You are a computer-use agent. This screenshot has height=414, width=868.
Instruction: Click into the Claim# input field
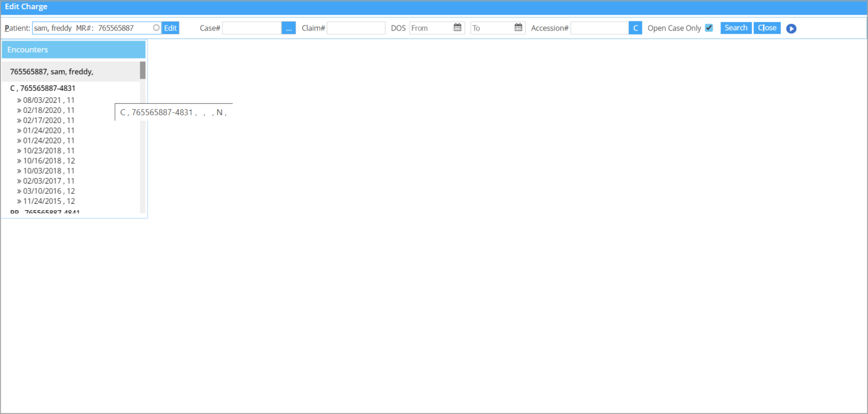click(x=355, y=28)
